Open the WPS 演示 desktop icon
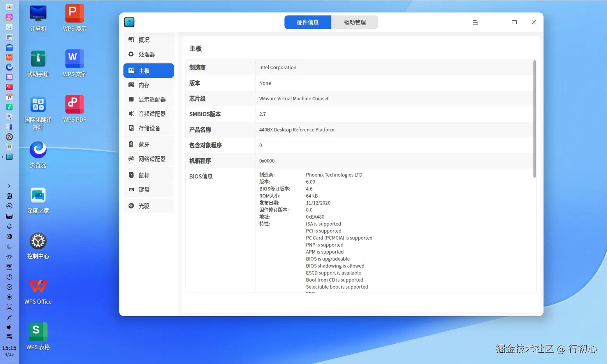This screenshot has height=364, width=607. (74, 19)
